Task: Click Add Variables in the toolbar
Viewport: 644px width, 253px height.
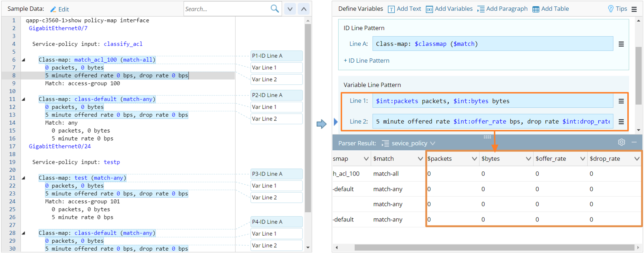Action: (x=449, y=9)
